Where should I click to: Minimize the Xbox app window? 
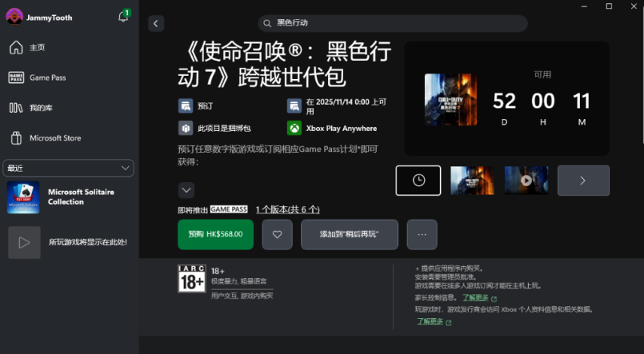click(x=584, y=6)
